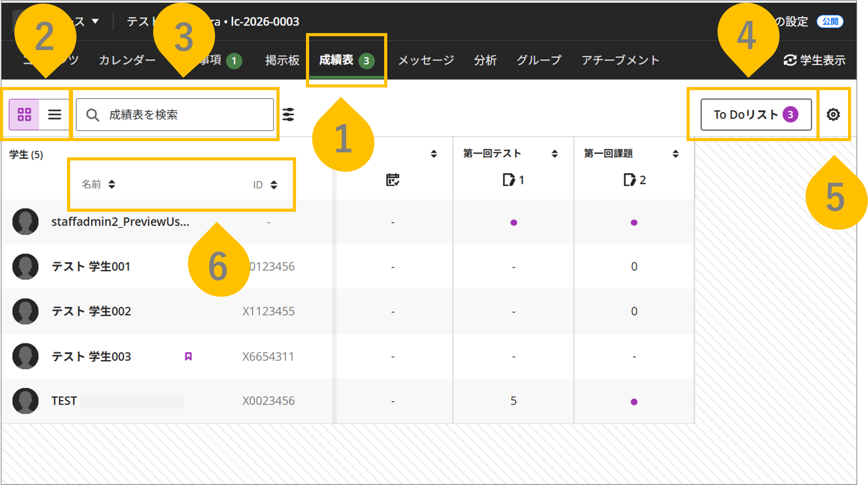Click the 第一回課題 needs-grading icon
This screenshot has height=485, width=868.
click(x=630, y=180)
